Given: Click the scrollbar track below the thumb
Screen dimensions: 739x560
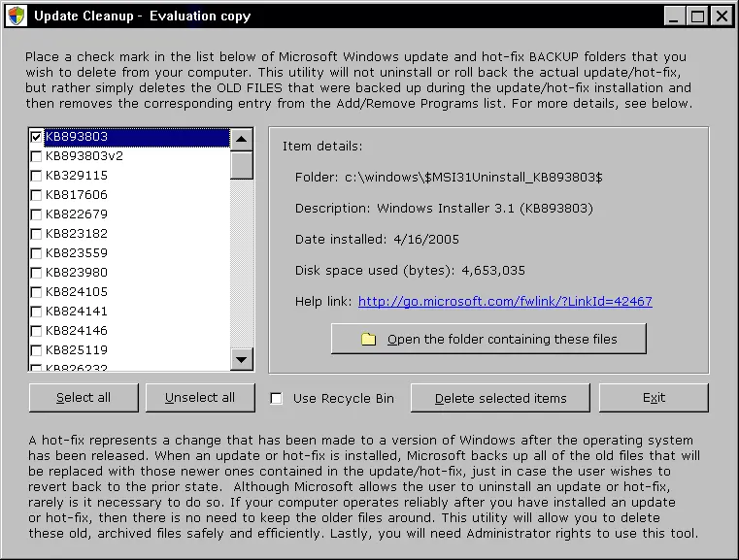Looking at the screenshot, I should (241, 264).
